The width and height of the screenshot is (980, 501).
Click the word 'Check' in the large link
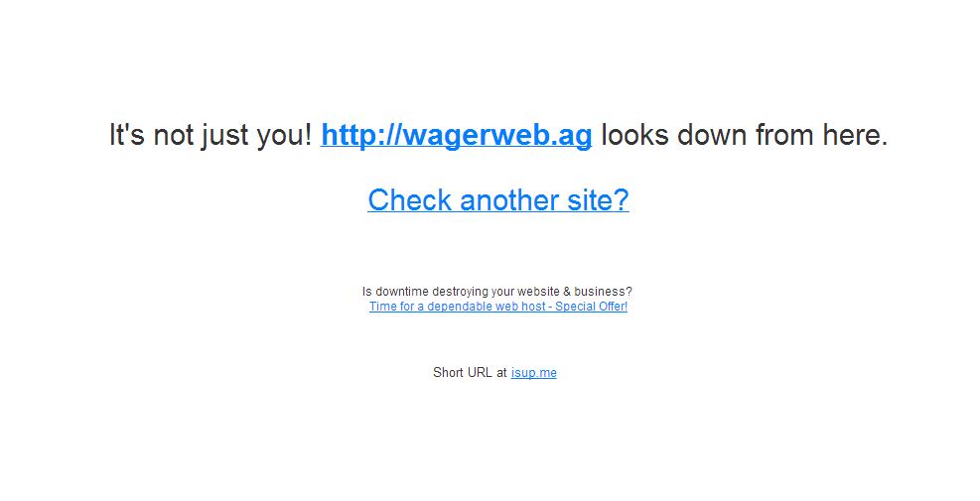409,199
